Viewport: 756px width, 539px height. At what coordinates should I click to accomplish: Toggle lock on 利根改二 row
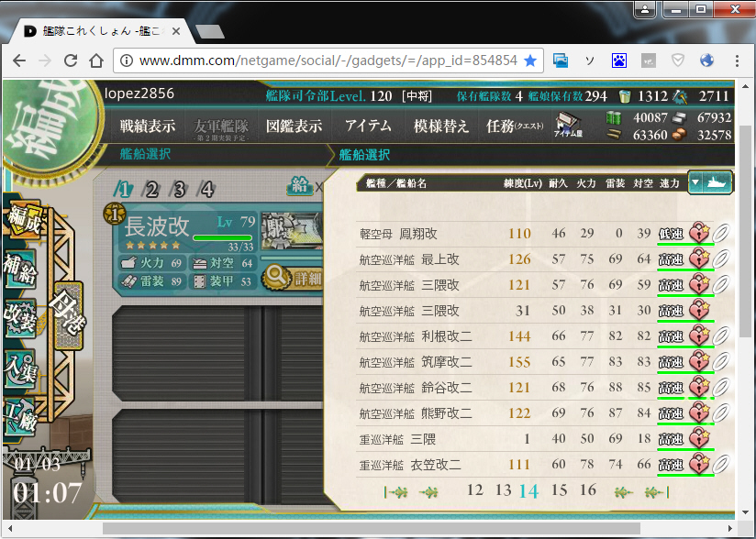pos(698,335)
